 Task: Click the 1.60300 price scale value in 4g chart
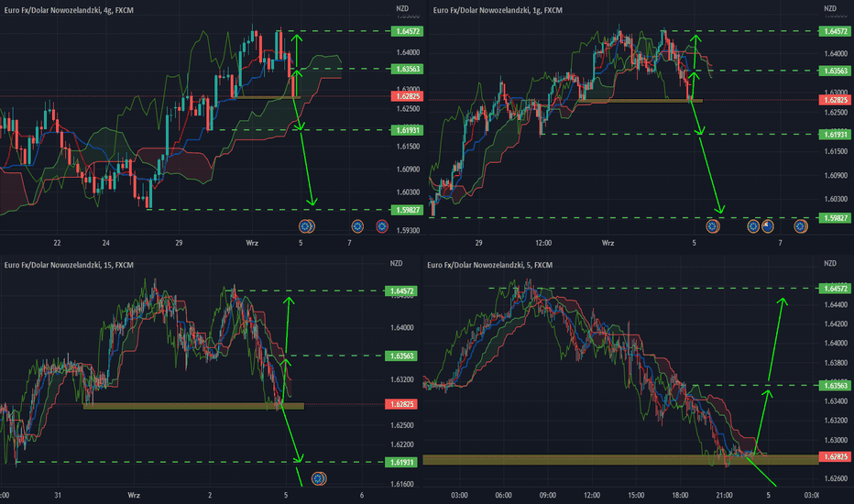(408, 192)
